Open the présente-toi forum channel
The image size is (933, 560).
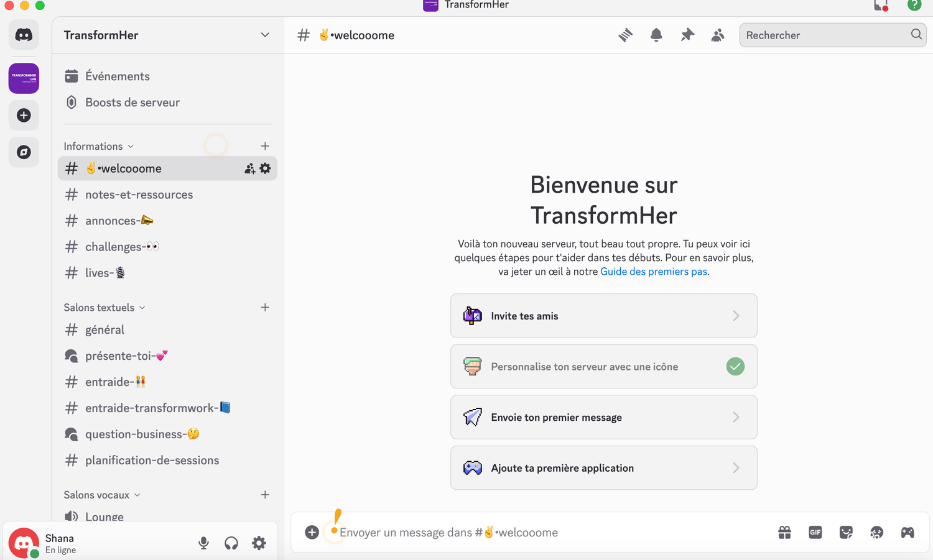pyautogui.click(x=167, y=356)
